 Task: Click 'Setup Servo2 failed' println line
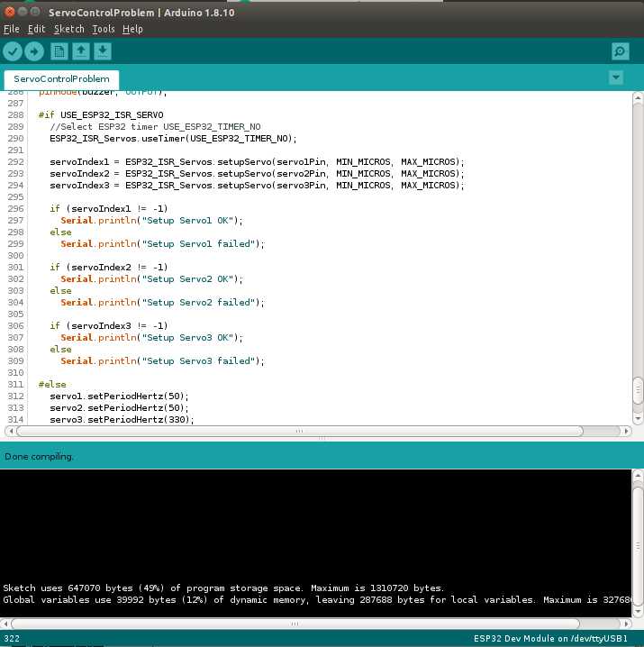[162, 303]
